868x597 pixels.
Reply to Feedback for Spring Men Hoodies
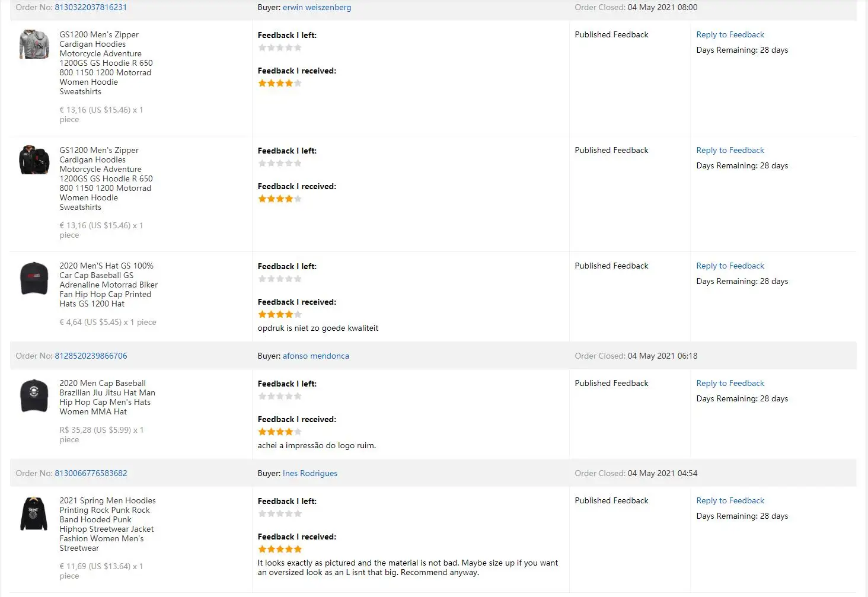[x=730, y=500]
